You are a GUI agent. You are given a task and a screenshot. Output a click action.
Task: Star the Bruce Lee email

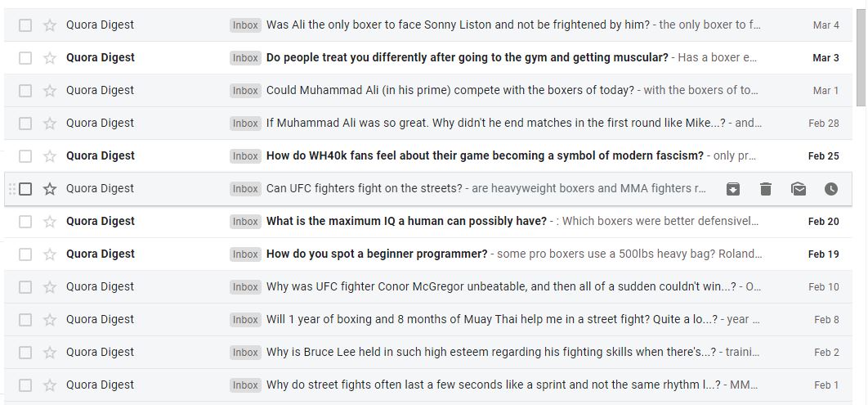[50, 353]
